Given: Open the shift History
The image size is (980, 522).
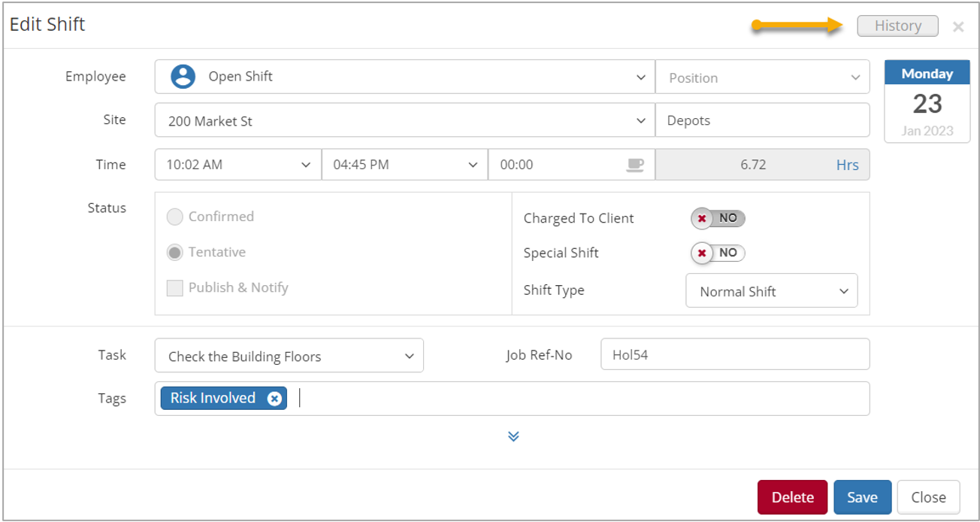Looking at the screenshot, I should [x=897, y=26].
